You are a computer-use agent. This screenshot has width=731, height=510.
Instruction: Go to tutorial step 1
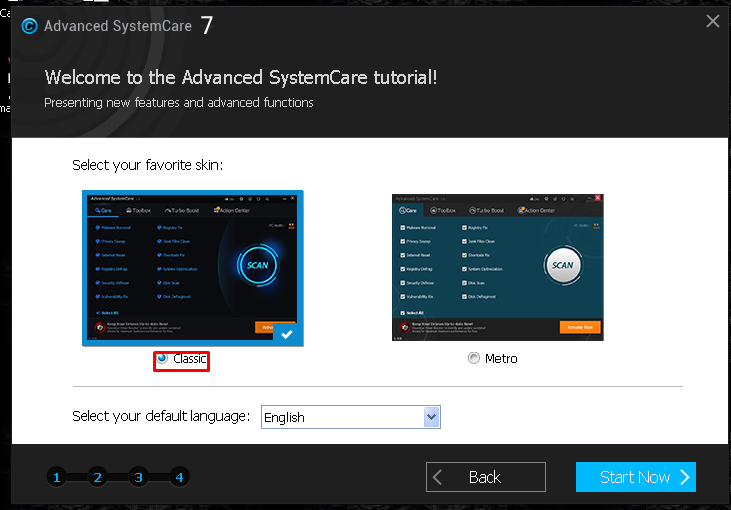[56, 477]
